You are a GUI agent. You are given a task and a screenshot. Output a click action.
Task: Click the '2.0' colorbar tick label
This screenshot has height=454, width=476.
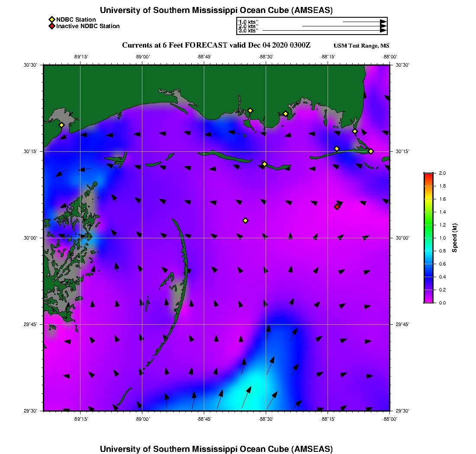[x=442, y=173]
